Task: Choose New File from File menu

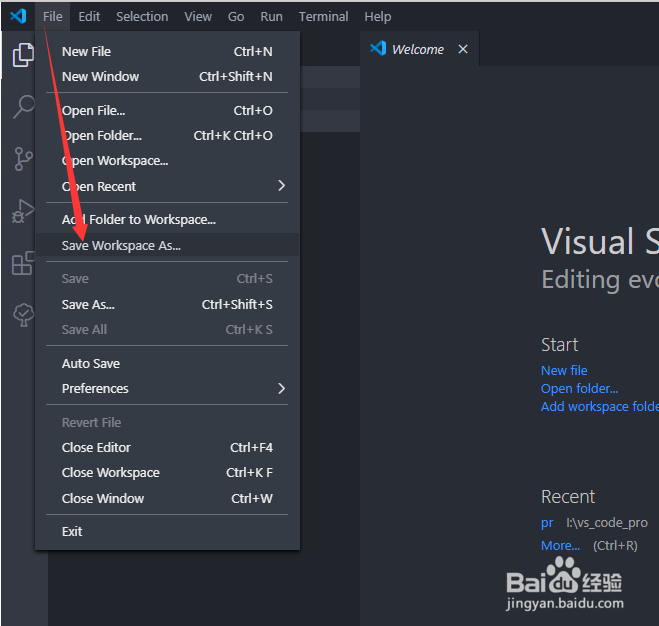Action: [x=167, y=51]
